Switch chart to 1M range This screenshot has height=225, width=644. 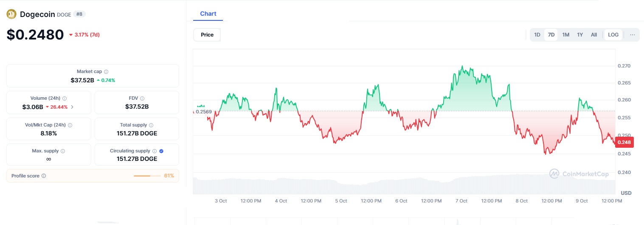coord(565,35)
